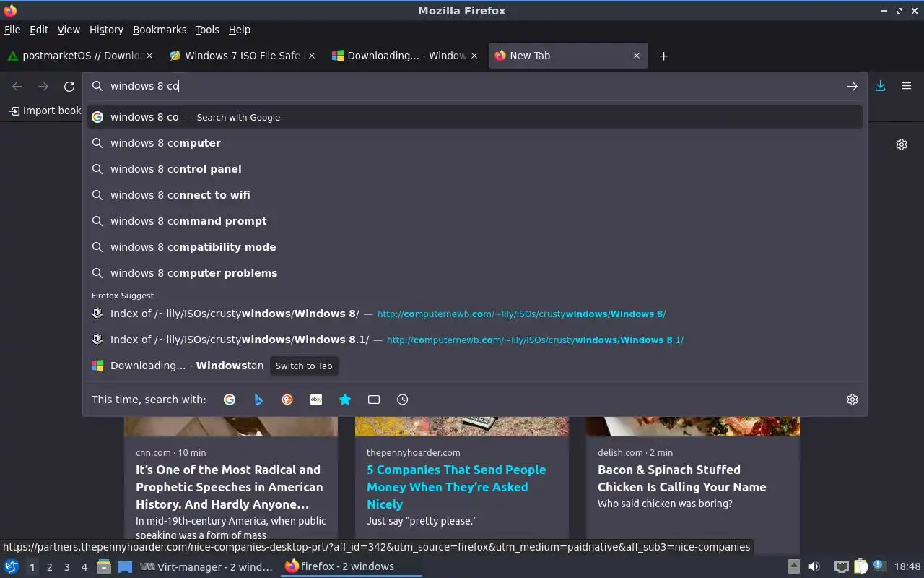Click the taskbar clock showing 18:48
The width and height of the screenshot is (924, 578).
point(907,566)
